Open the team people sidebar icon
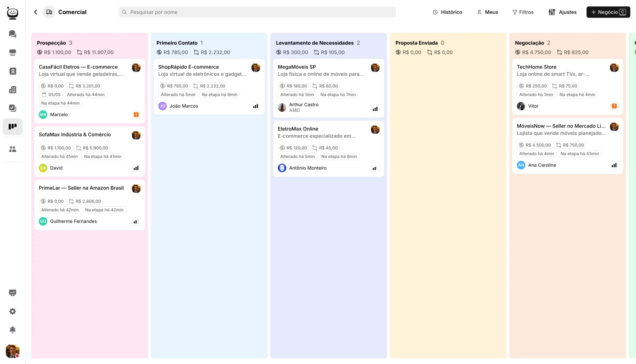Image resolution: width=636 pixels, height=364 pixels. tap(13, 149)
